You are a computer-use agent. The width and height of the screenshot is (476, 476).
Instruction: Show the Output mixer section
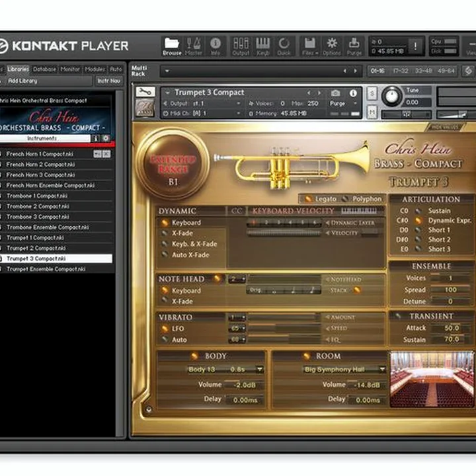click(241, 46)
